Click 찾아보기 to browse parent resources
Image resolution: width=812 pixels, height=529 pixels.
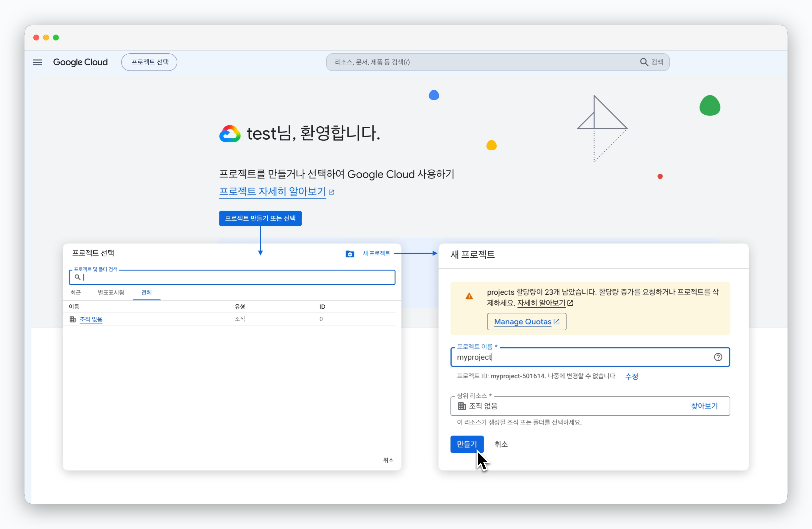click(x=704, y=406)
